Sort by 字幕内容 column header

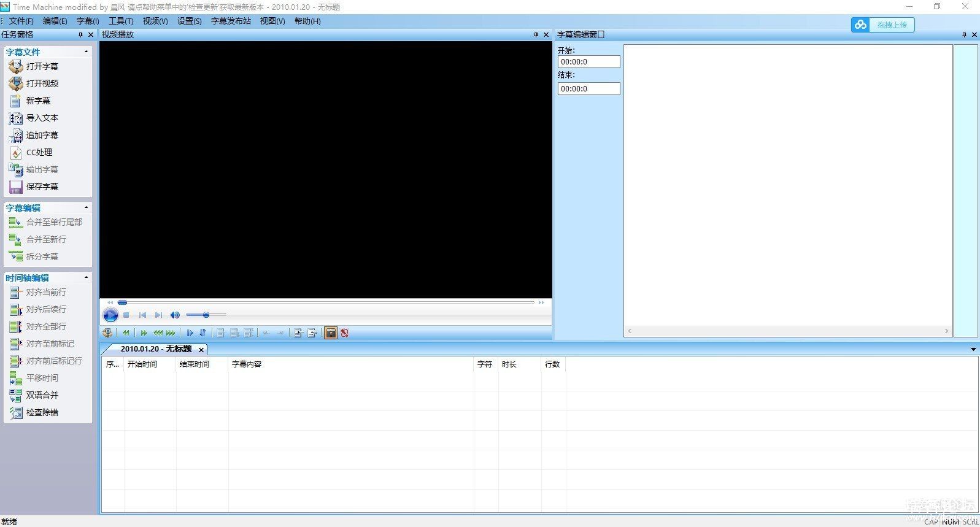(351, 364)
